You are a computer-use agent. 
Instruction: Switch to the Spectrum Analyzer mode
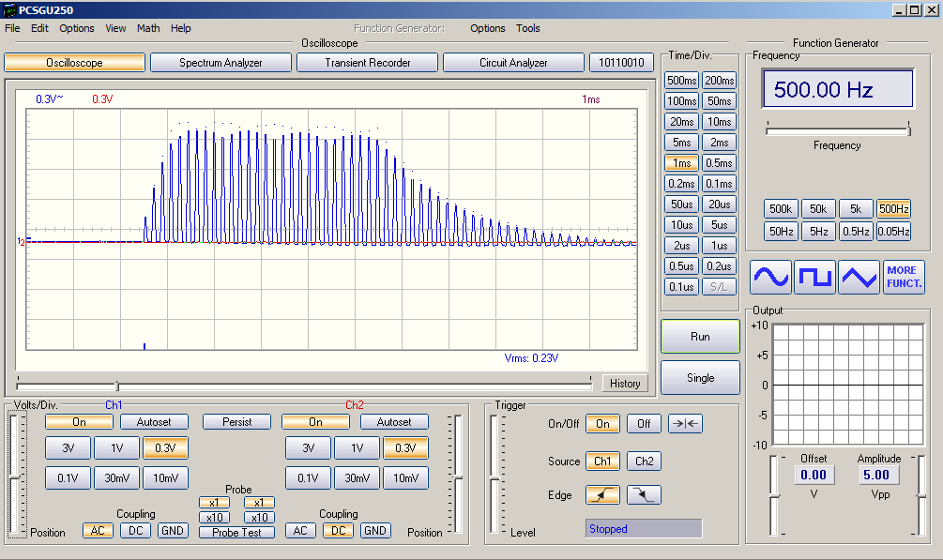tap(221, 63)
